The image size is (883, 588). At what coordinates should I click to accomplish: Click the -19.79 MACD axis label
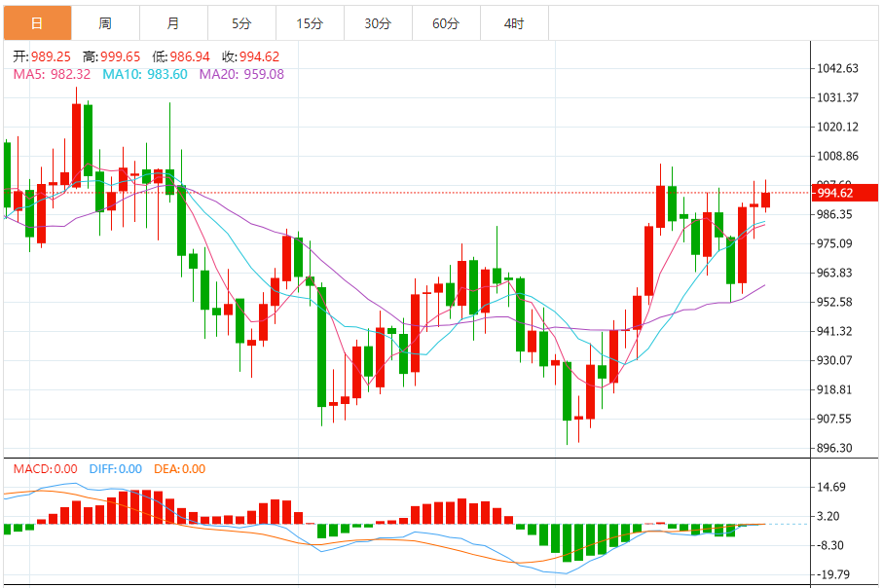click(x=832, y=574)
